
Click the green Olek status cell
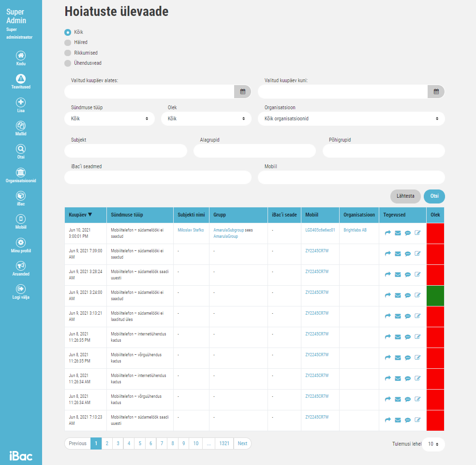pos(435,295)
